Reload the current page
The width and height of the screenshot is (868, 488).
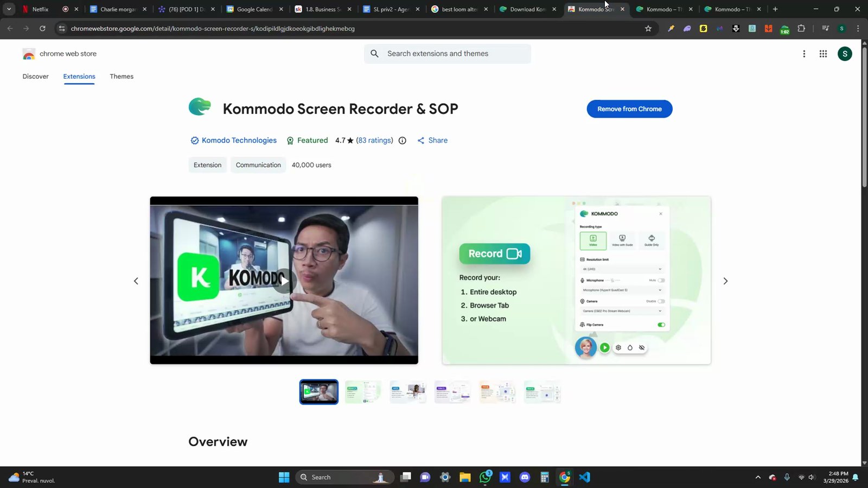point(42,29)
